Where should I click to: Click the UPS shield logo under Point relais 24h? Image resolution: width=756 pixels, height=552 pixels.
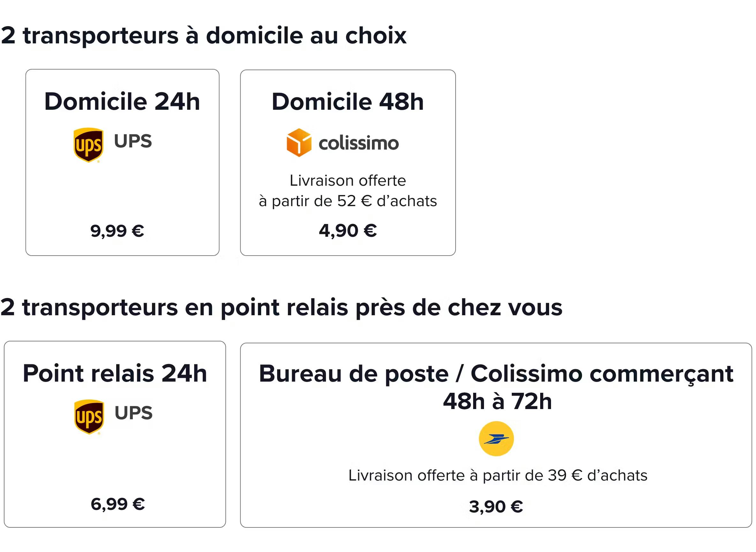89,417
